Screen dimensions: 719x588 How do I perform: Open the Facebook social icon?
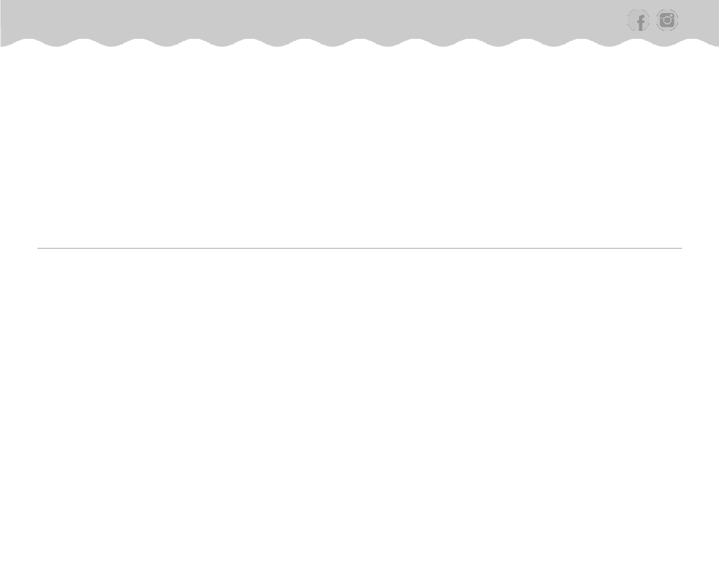(638, 20)
